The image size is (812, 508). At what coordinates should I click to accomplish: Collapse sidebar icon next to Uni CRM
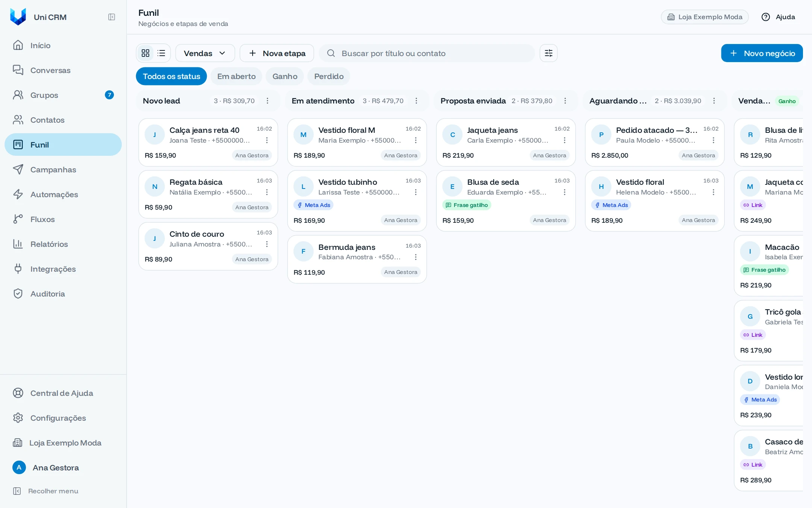coord(112,17)
